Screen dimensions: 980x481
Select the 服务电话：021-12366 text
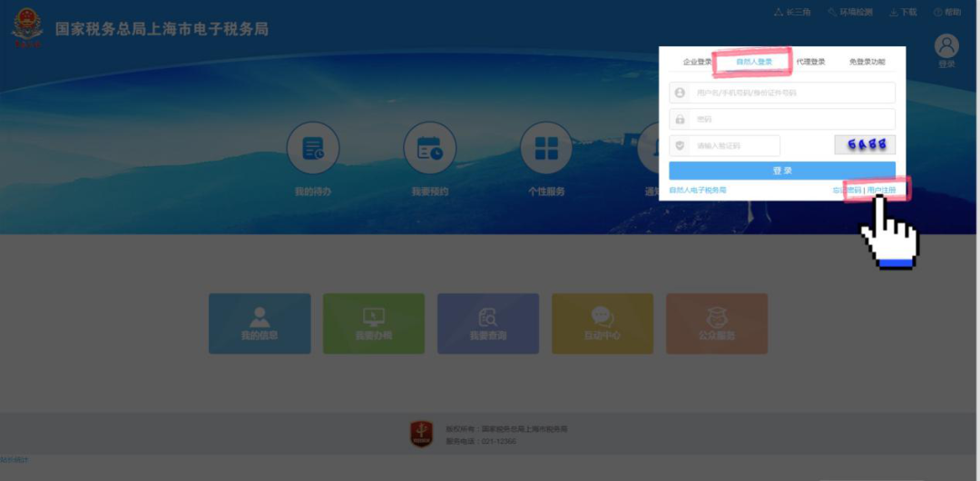pyautogui.click(x=481, y=442)
